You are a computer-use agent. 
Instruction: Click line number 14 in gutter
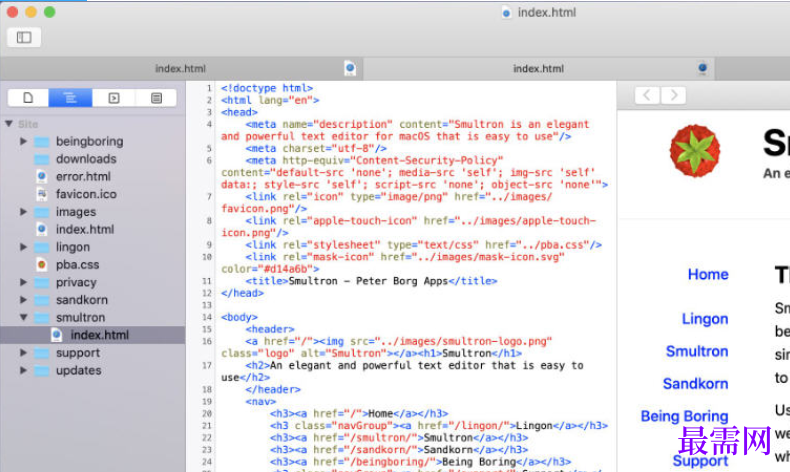click(x=207, y=317)
